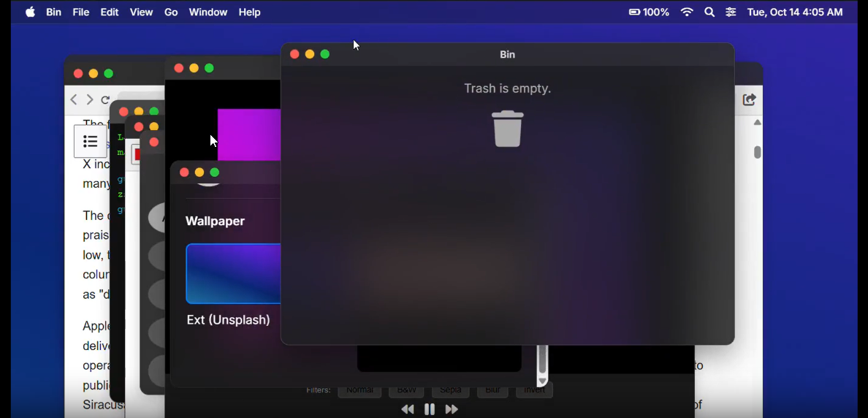The width and height of the screenshot is (868, 418).
Task: Apply the B&W video filter
Action: [406, 389]
